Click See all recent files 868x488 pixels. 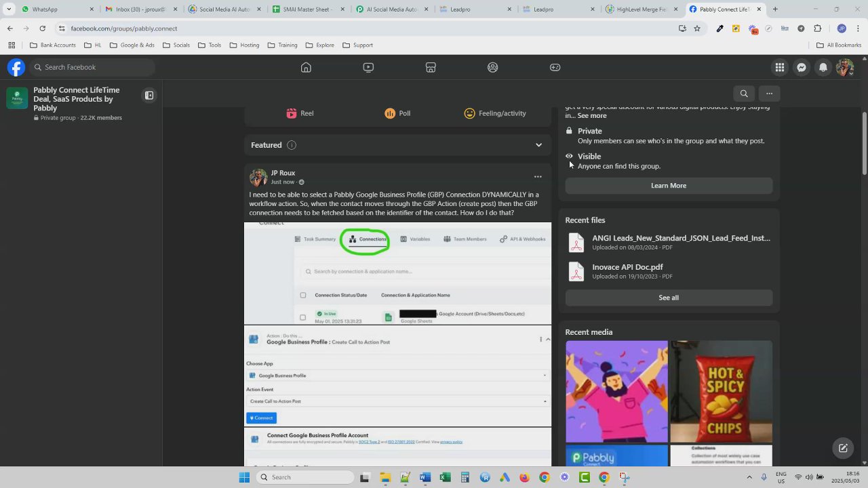click(x=669, y=298)
